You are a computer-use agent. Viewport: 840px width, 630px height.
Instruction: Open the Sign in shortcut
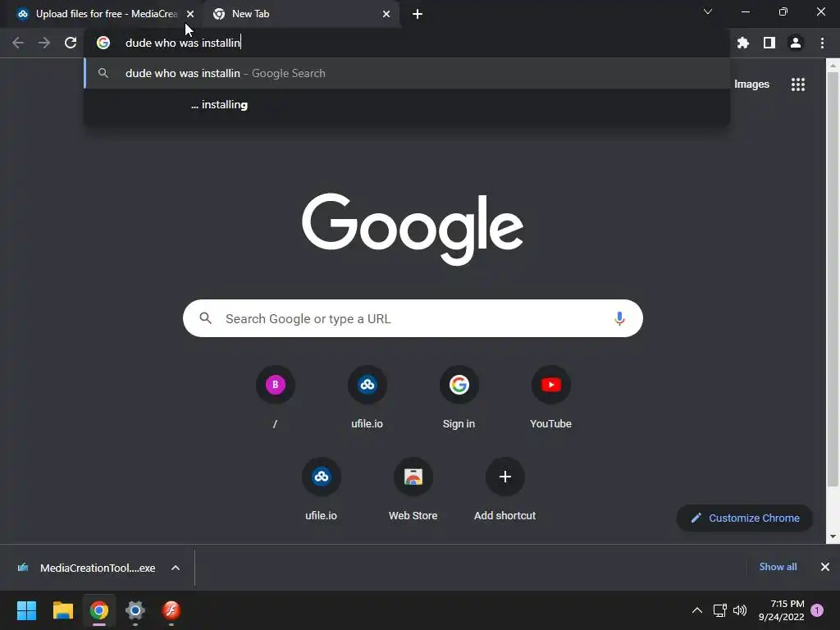459,398
